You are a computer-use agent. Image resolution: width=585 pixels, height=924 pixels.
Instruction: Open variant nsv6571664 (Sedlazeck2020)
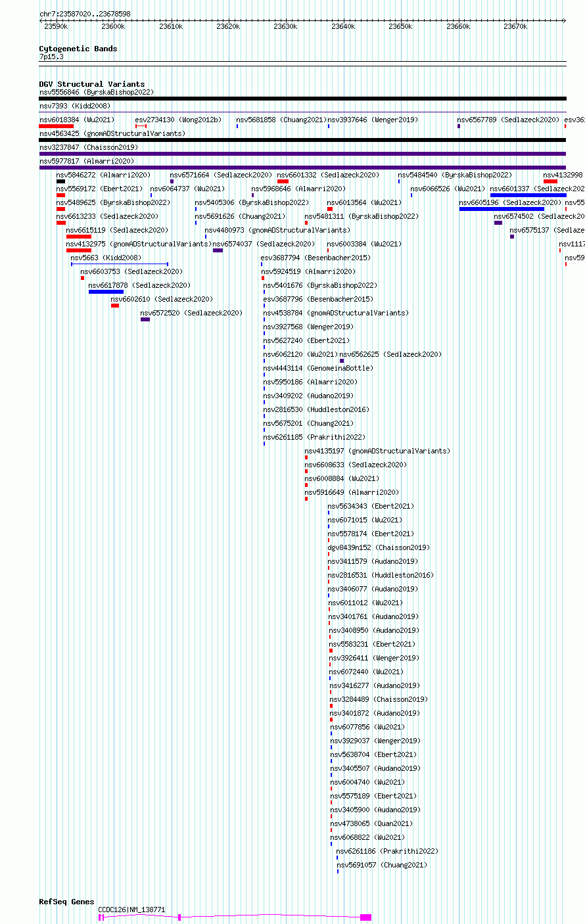(x=221, y=175)
